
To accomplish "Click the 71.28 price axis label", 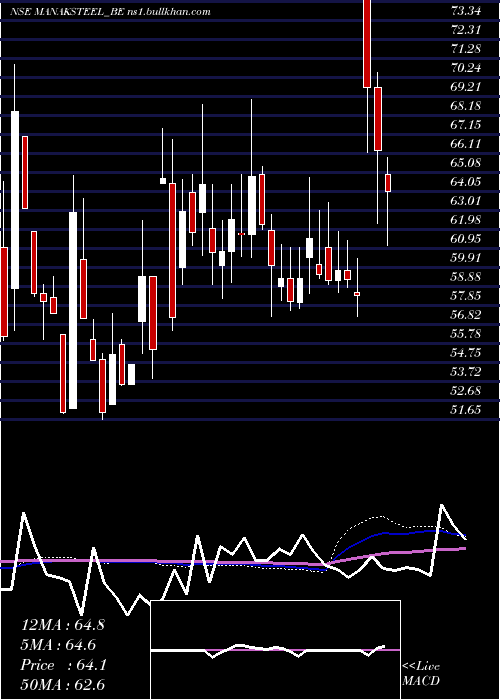I will 466,48.
